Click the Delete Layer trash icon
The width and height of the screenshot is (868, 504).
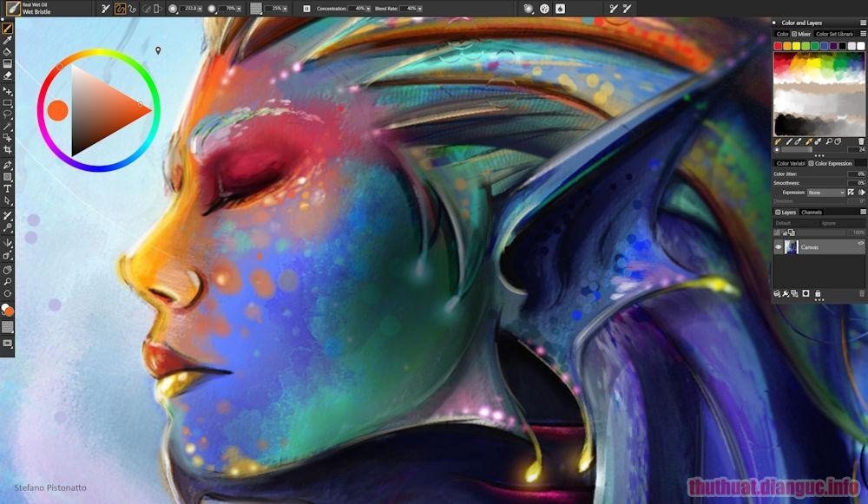click(x=861, y=294)
